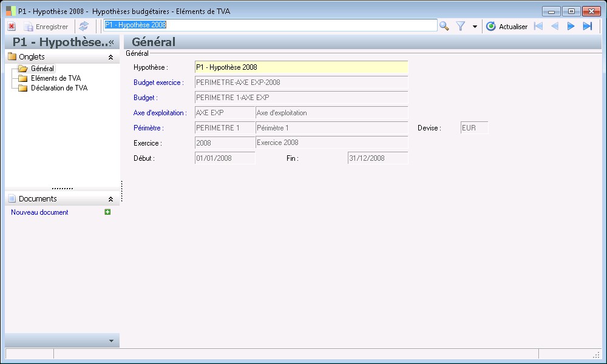Select the Général tree item
This screenshot has width=607, height=364.
point(42,69)
